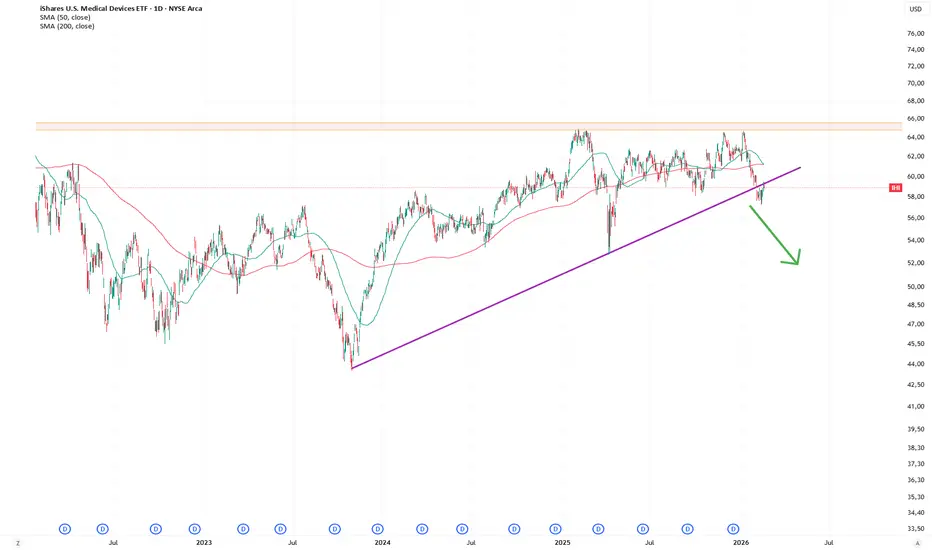Click the leftmost dividend marker icon
The image size is (932, 550).
[x=65, y=528]
